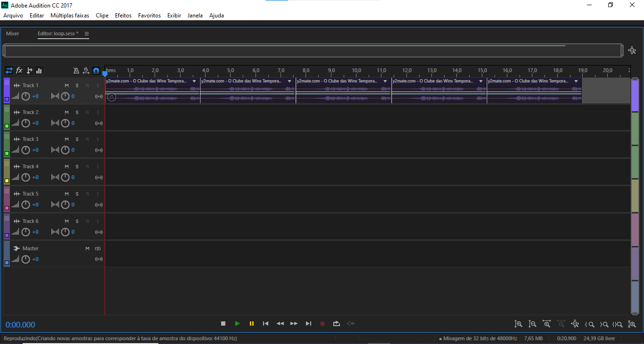Open the Exibir menu
The width and height of the screenshot is (644, 344).
[174, 16]
